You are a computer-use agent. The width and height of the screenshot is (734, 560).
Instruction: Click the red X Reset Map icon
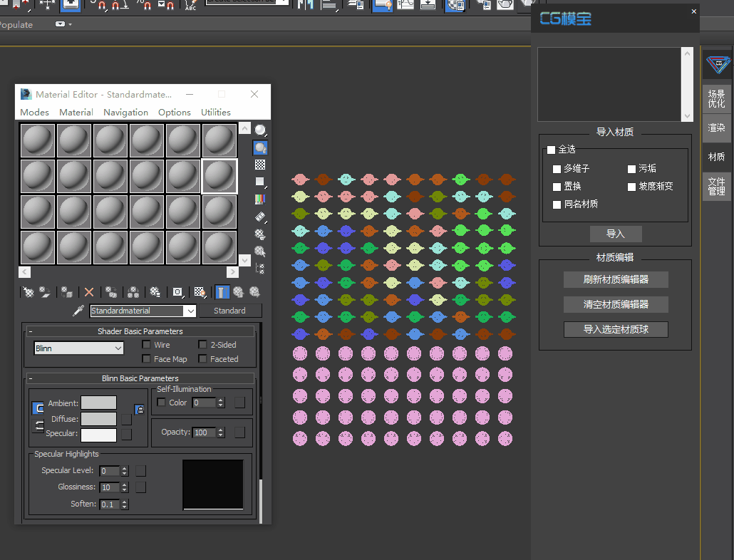tap(89, 292)
